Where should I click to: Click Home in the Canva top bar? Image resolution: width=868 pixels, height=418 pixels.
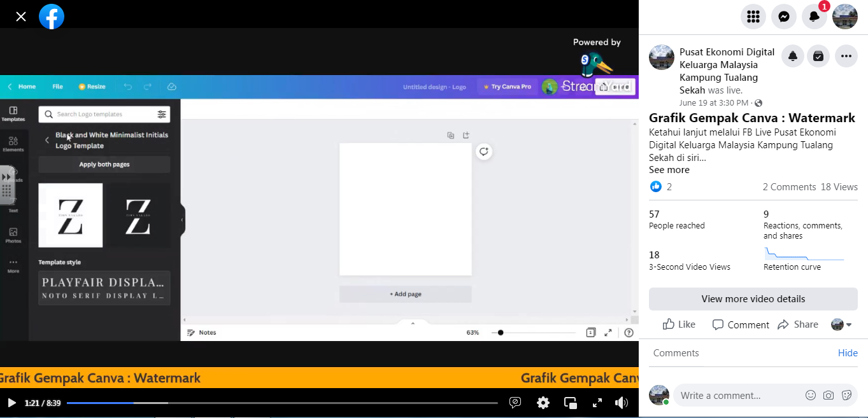click(x=22, y=87)
